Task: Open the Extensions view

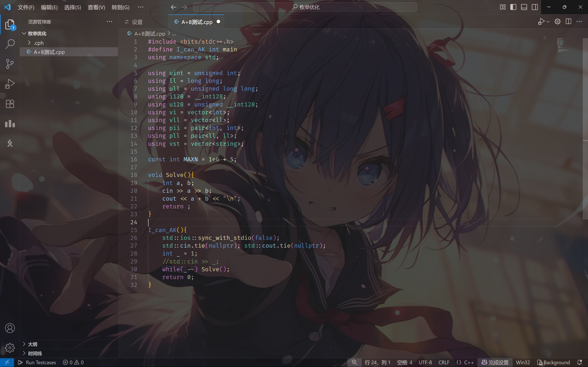Action: [10, 104]
